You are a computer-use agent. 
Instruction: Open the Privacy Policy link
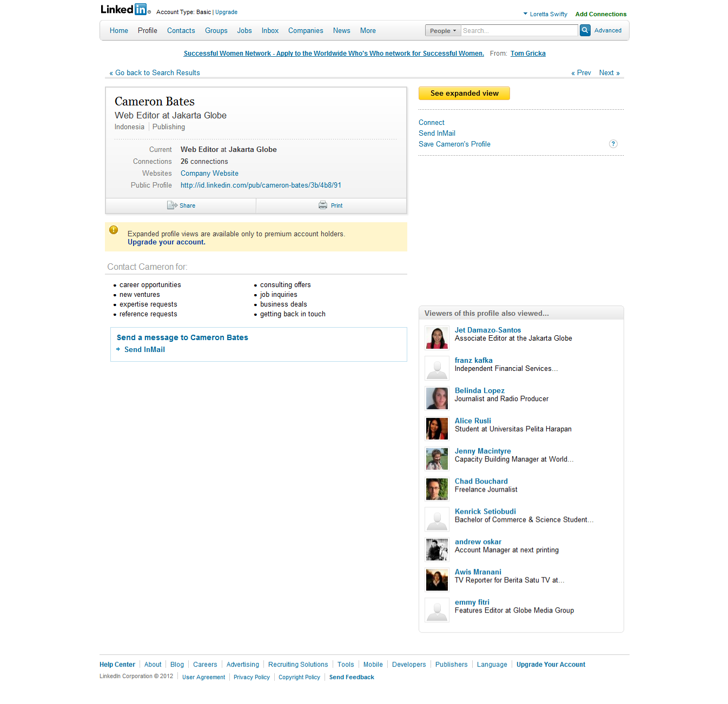pyautogui.click(x=252, y=677)
